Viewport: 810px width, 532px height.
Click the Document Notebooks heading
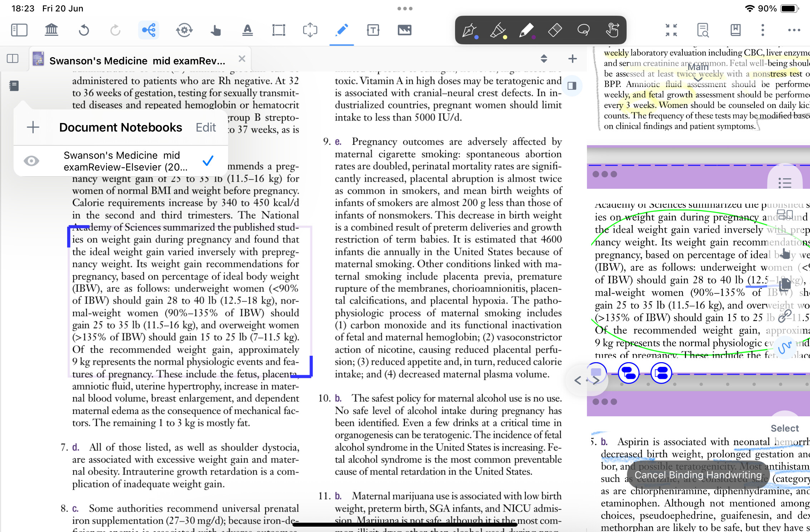pyautogui.click(x=120, y=127)
